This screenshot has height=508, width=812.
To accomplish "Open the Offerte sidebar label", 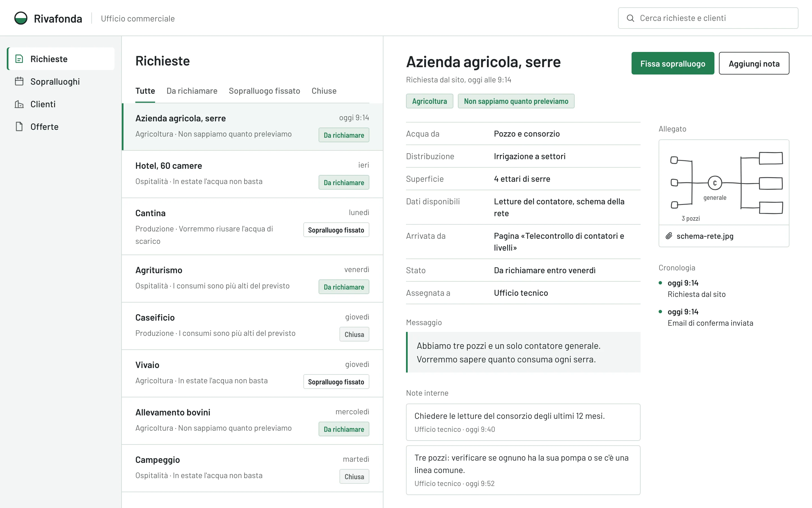I will click(x=44, y=126).
